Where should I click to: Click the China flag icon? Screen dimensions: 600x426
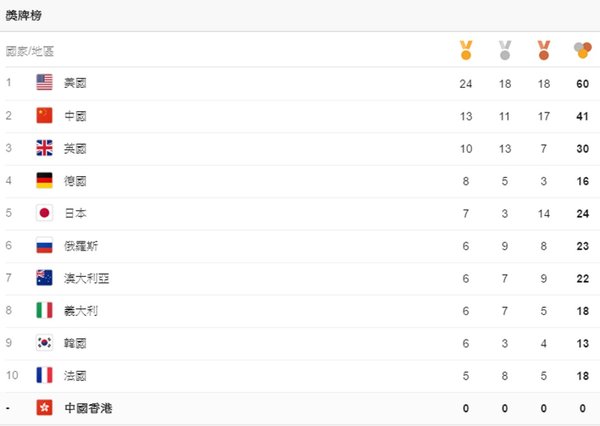click(x=44, y=115)
